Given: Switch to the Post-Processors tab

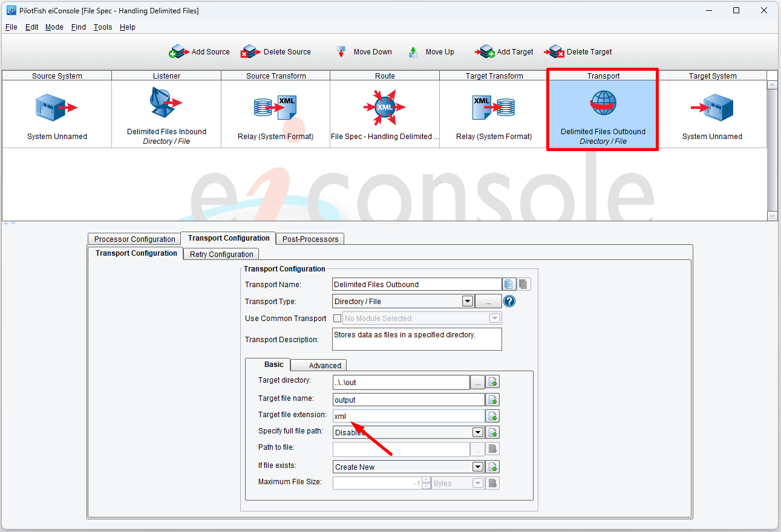Looking at the screenshot, I should 310,239.
